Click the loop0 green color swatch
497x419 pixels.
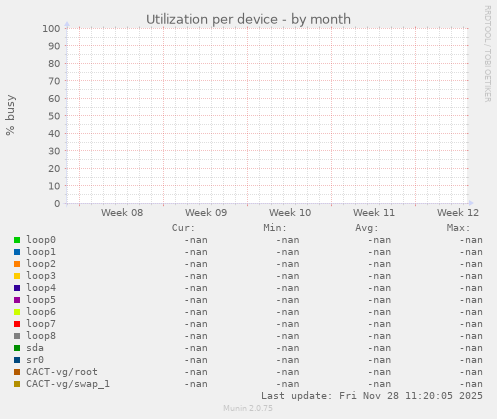click(17, 240)
